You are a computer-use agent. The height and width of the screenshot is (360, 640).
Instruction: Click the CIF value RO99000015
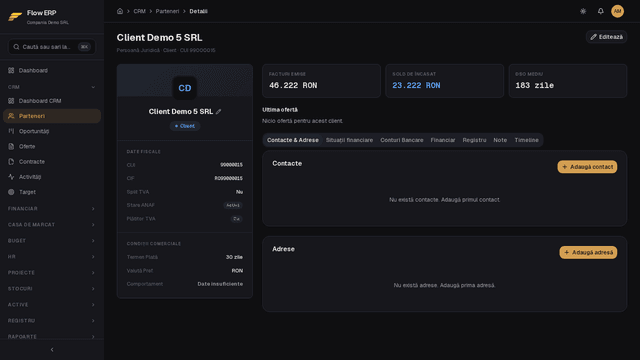coord(229,178)
